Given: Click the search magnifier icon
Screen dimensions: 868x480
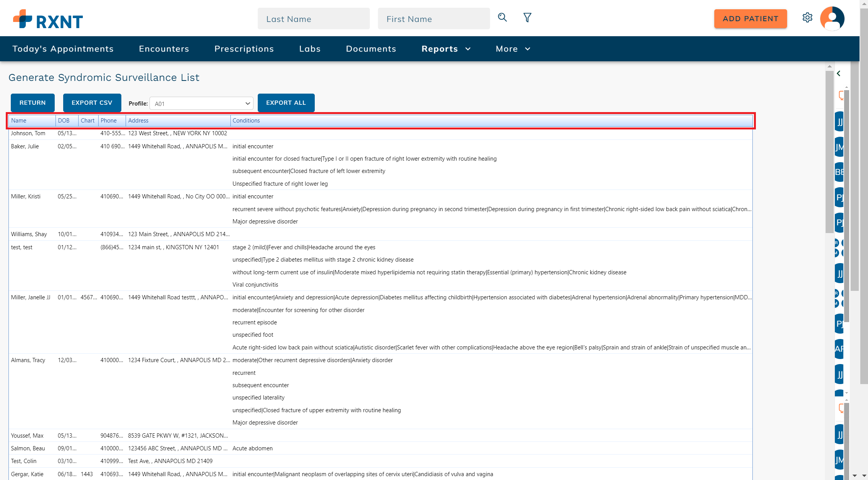Looking at the screenshot, I should pyautogui.click(x=502, y=18).
